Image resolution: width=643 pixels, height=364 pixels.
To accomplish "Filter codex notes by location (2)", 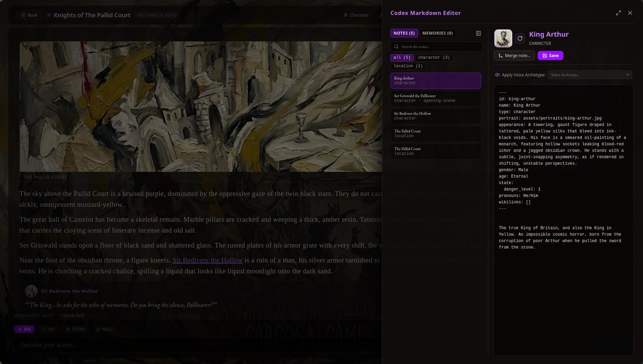I will [x=408, y=66].
